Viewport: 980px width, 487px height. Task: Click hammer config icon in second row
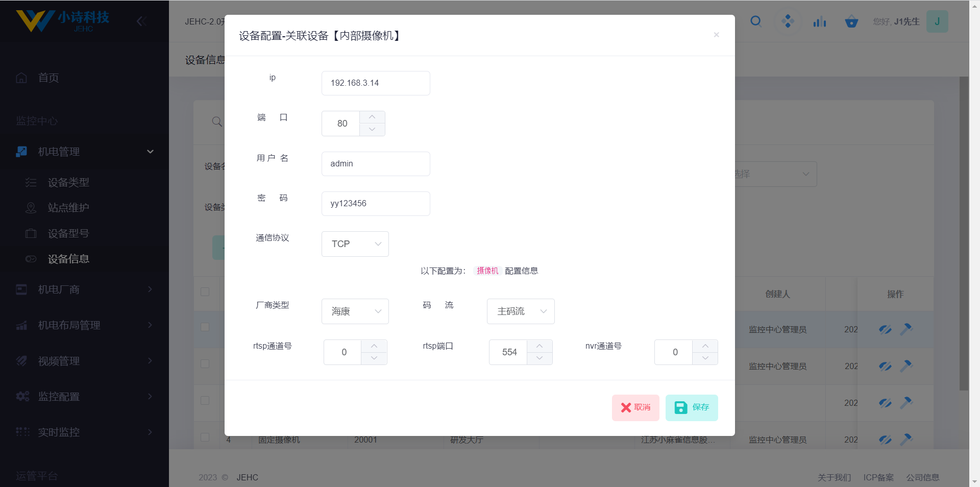coord(906,366)
